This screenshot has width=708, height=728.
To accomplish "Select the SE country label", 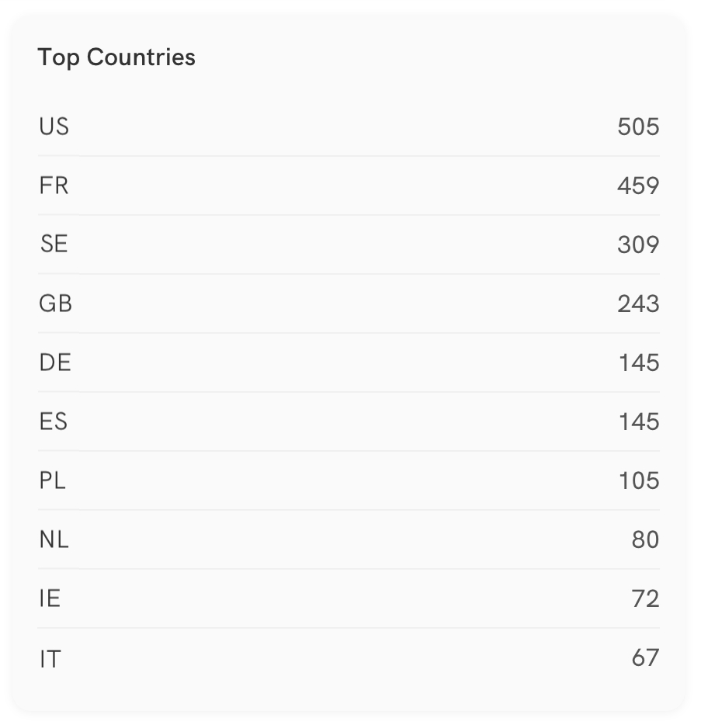I will pyautogui.click(x=54, y=244).
